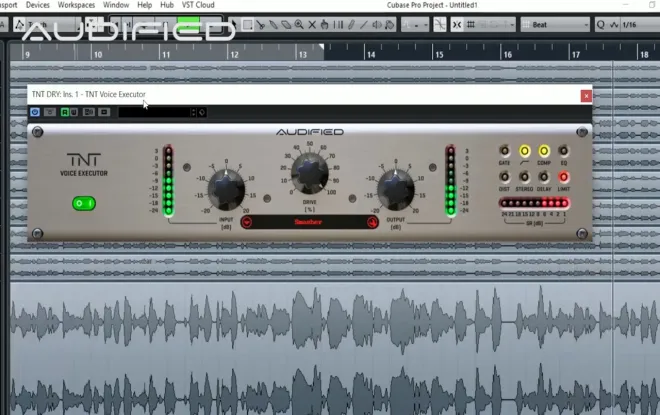Toggle the green Read automation R button
The image size is (660, 415).
point(64,112)
